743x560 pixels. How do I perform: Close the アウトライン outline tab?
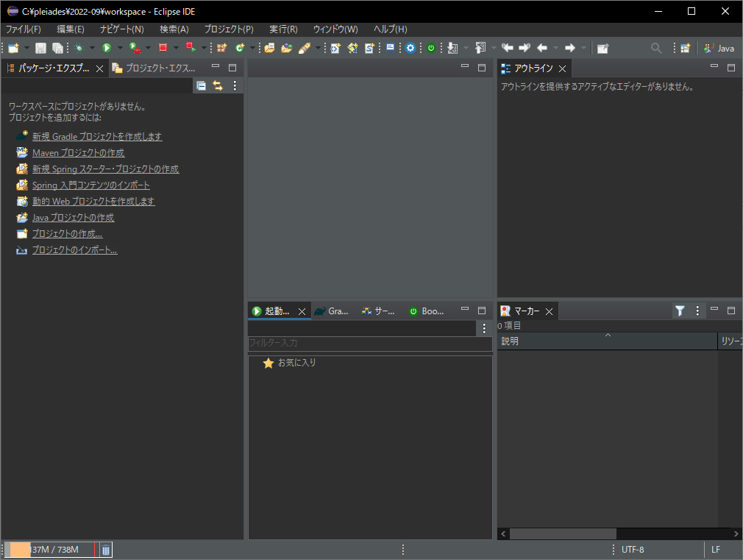[563, 68]
